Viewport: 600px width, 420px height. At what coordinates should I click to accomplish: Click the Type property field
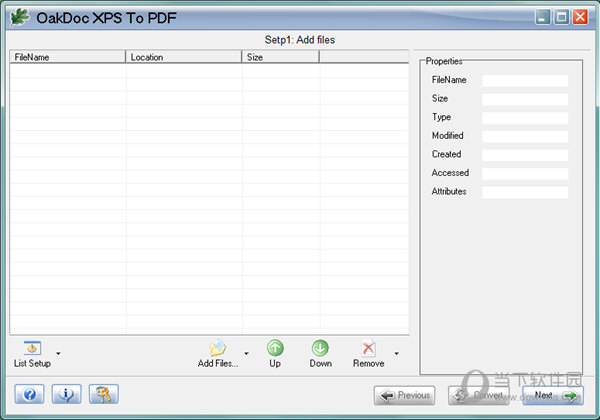[525, 117]
